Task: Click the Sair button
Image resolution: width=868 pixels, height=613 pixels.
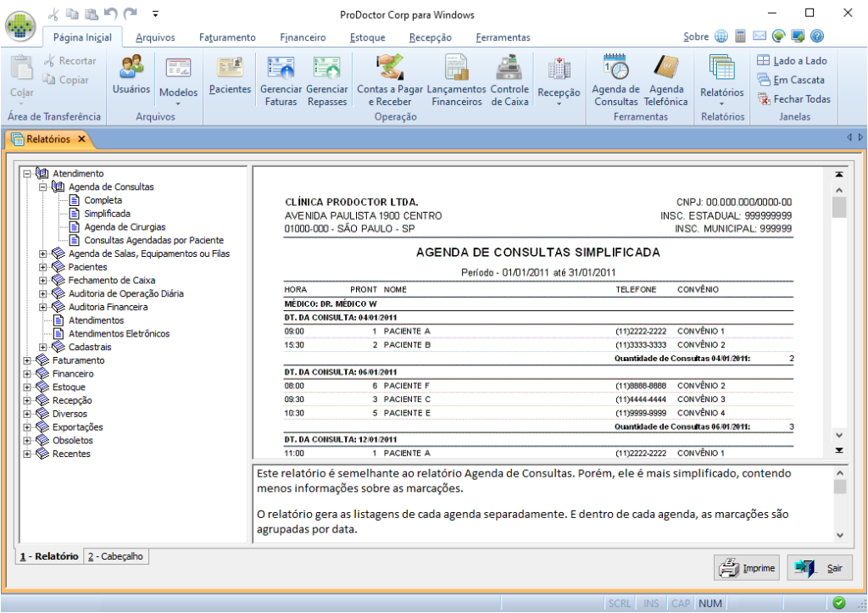Action: (819, 568)
